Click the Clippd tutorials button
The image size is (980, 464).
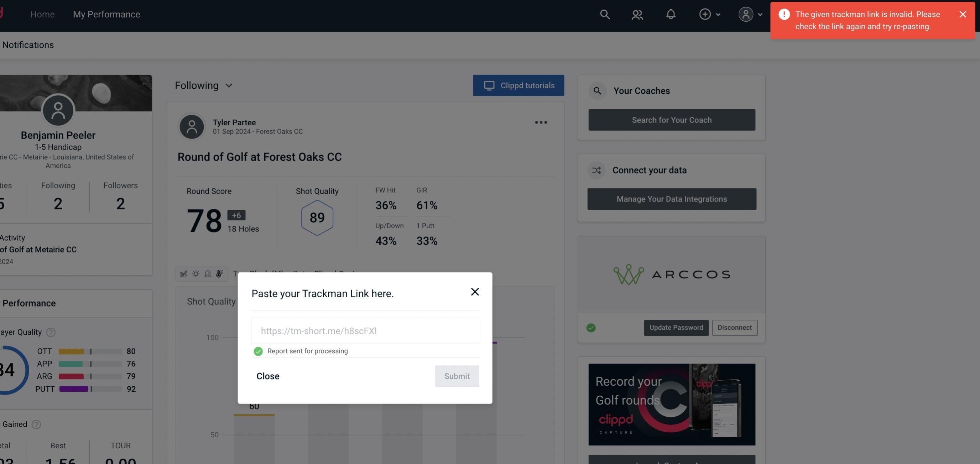tap(519, 85)
